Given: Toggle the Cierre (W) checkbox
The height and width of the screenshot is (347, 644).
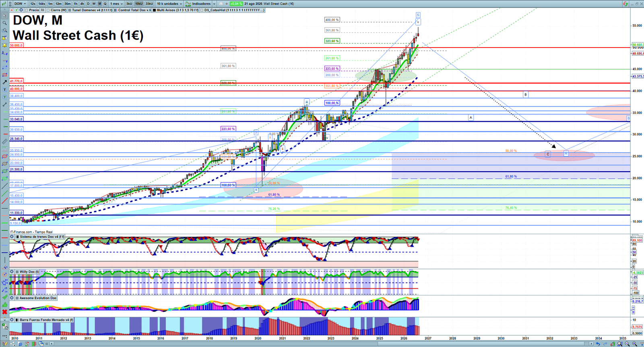Looking at the screenshot, I should (48, 10).
